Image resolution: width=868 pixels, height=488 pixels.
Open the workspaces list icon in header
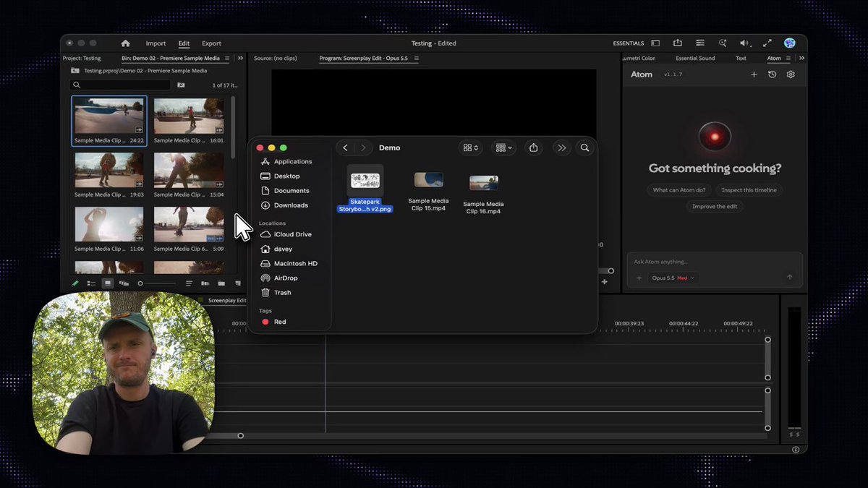click(x=700, y=43)
